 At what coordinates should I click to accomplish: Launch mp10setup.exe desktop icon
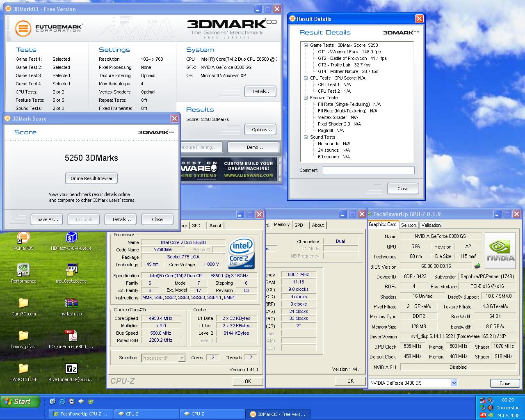coord(71,273)
